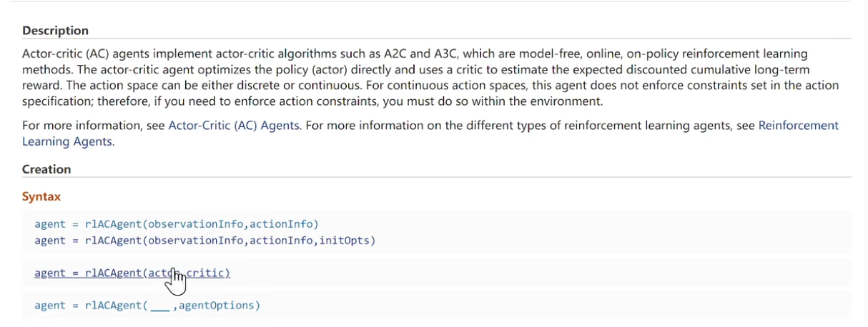Click the orange Syntax heading
This screenshot has height=327, width=868.
(x=41, y=196)
